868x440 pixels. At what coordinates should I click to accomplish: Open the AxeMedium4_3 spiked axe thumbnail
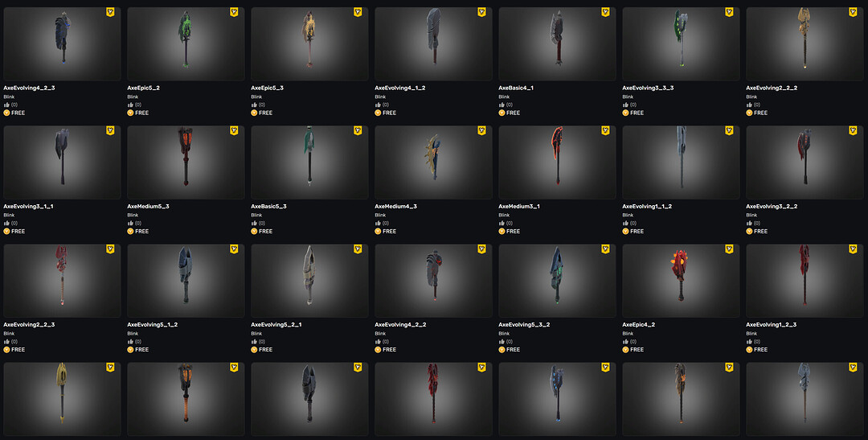point(433,162)
